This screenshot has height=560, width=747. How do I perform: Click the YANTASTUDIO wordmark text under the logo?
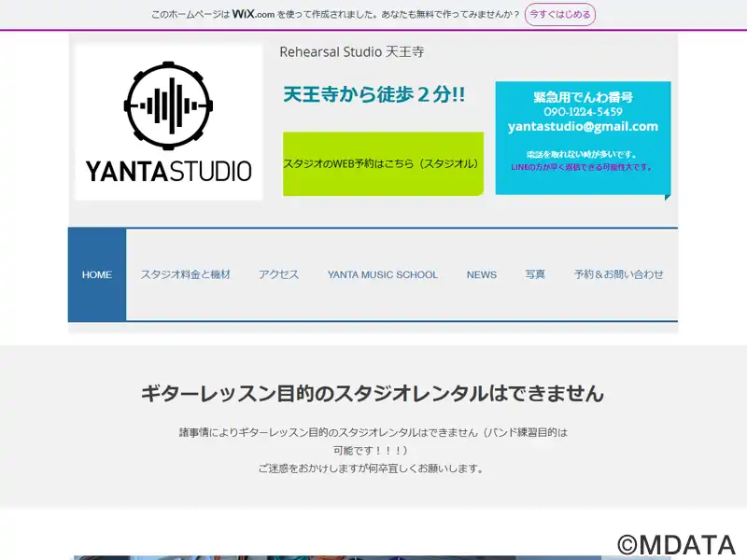tap(169, 172)
